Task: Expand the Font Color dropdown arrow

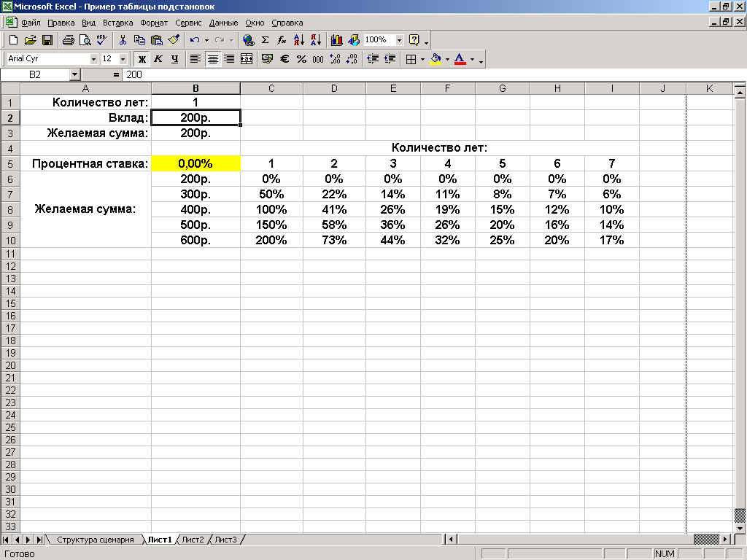Action: pos(472,59)
